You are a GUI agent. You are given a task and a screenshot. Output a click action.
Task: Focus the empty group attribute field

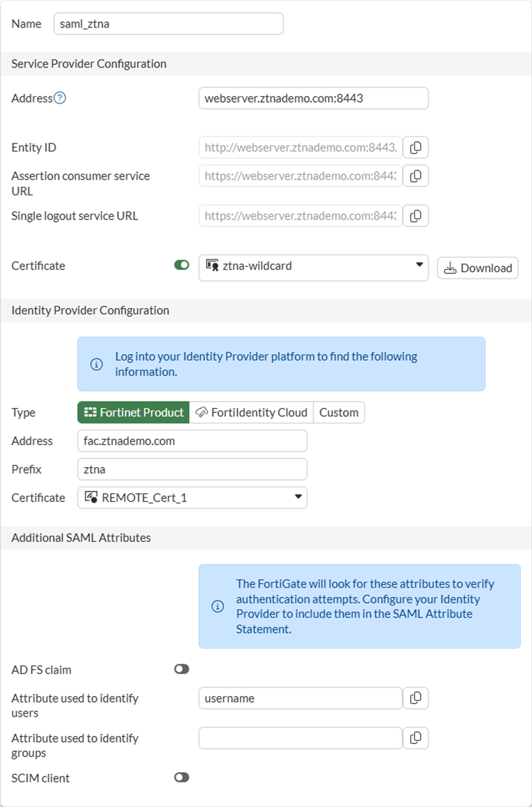300,738
